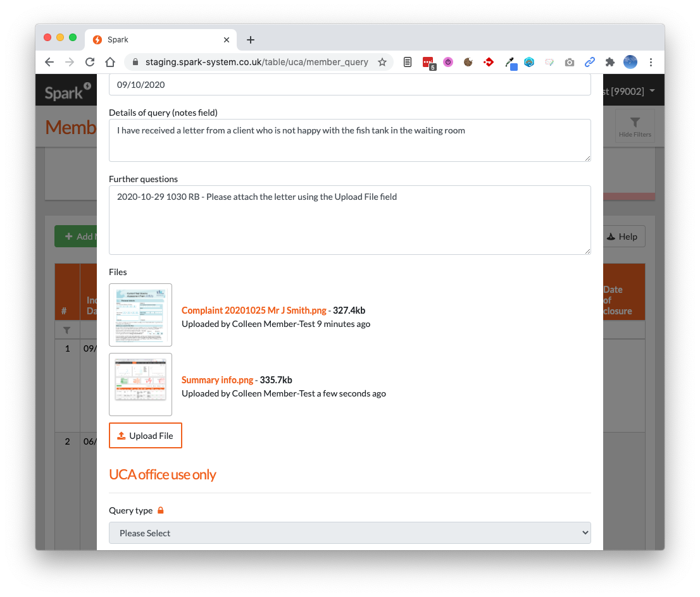700x597 pixels.
Task: Open the camera extension icon
Action: click(570, 62)
